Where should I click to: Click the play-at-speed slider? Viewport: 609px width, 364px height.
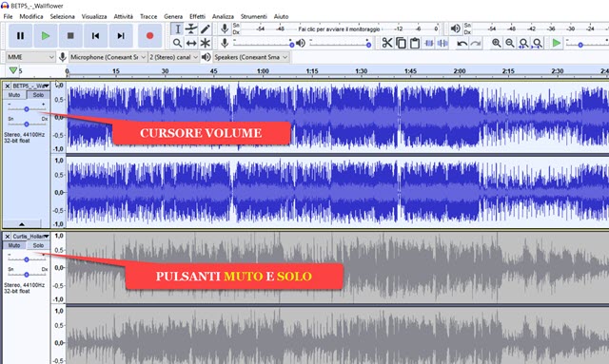click(x=586, y=44)
